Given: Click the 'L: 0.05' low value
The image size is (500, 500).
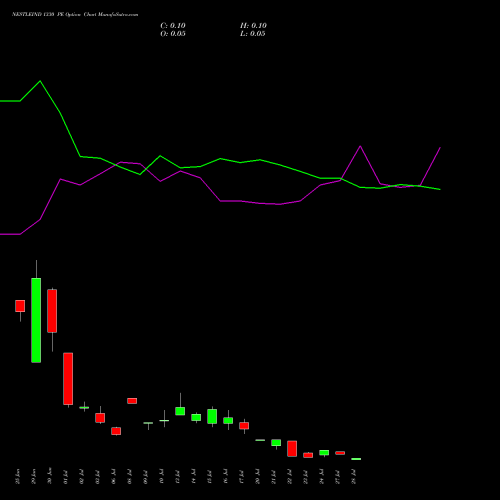Looking at the screenshot, I should click(x=253, y=34).
